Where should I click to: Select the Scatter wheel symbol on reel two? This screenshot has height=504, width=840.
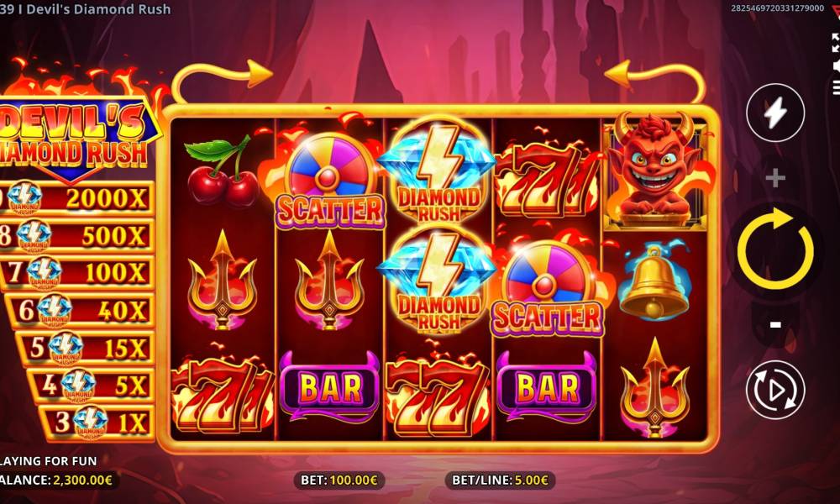click(x=330, y=181)
